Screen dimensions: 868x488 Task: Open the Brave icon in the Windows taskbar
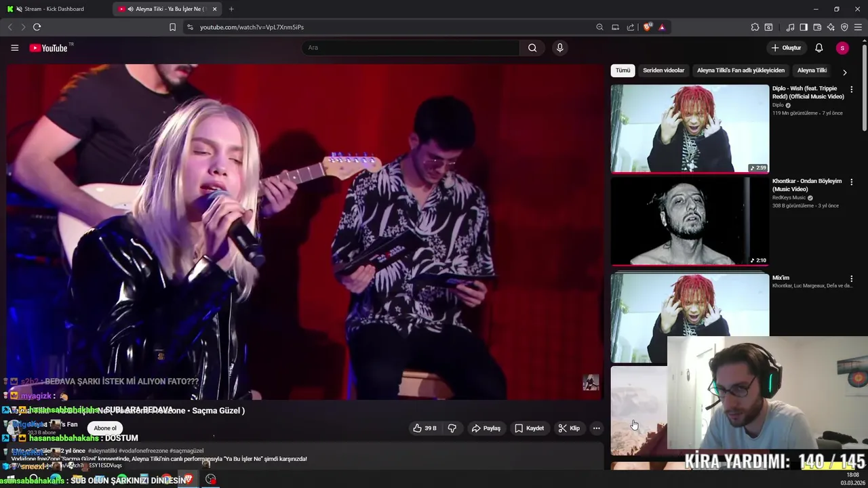click(x=189, y=480)
